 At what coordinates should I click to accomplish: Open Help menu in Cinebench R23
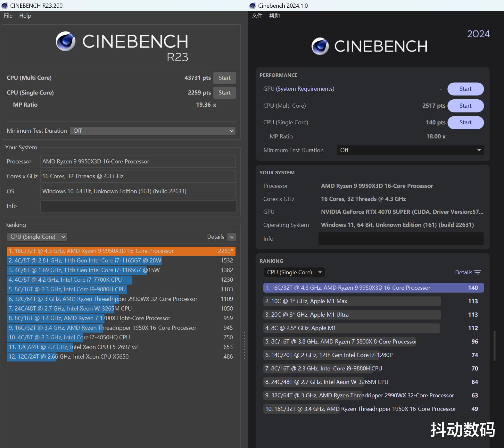tap(25, 16)
